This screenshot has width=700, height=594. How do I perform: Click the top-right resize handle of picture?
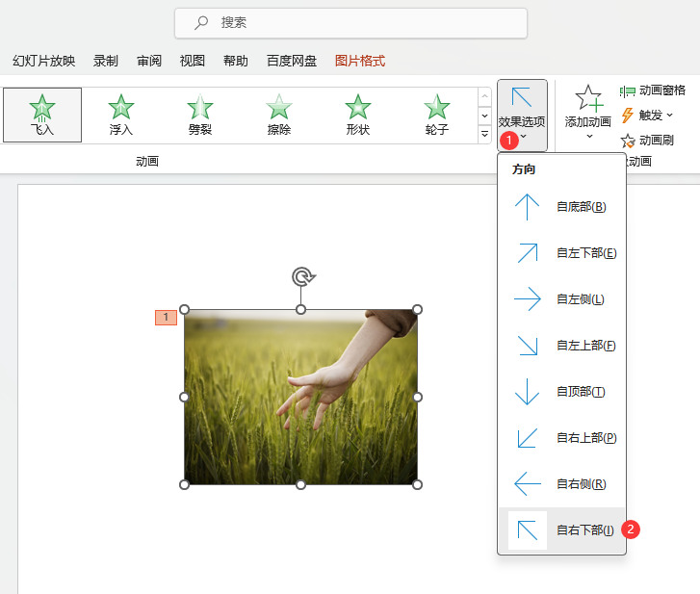click(x=418, y=310)
